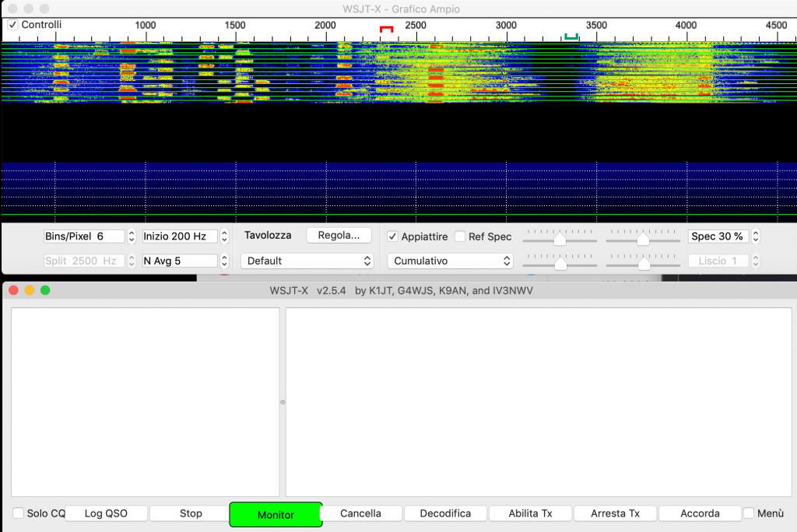The height and width of the screenshot is (532, 797).
Task: Tick the Solo CQ checkbox
Action: (18, 513)
